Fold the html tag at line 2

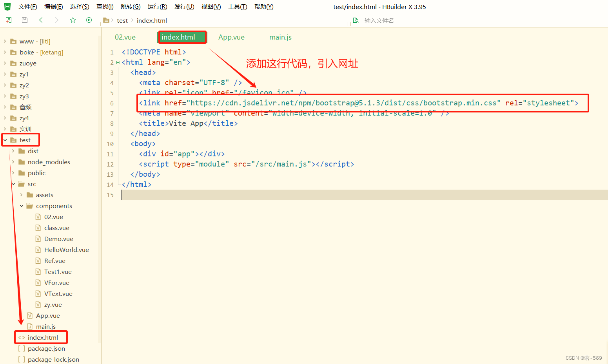pos(118,62)
